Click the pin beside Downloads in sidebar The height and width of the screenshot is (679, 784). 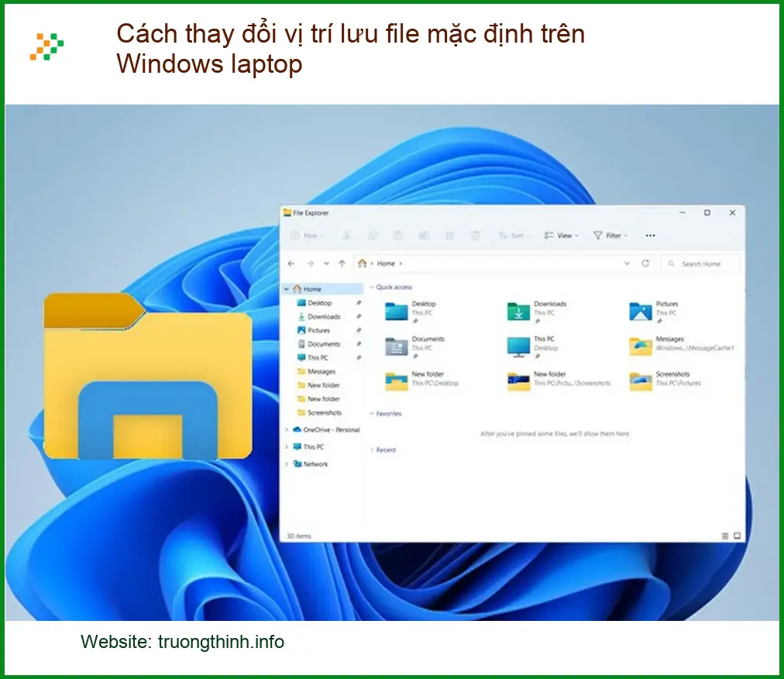point(359,316)
